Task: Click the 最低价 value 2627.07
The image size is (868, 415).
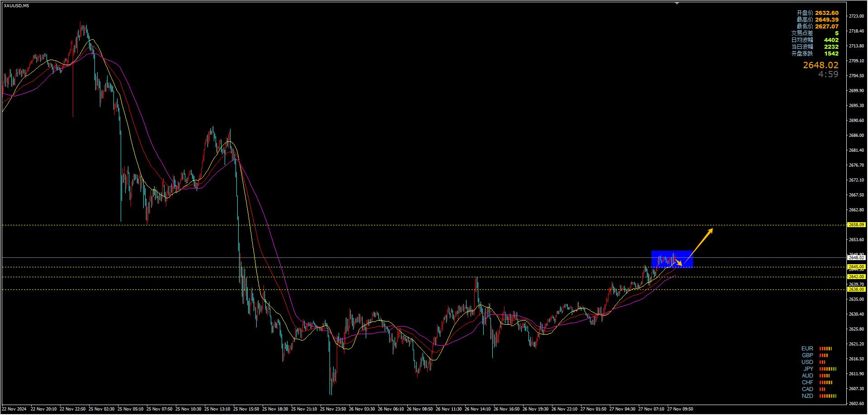Action: [x=827, y=27]
